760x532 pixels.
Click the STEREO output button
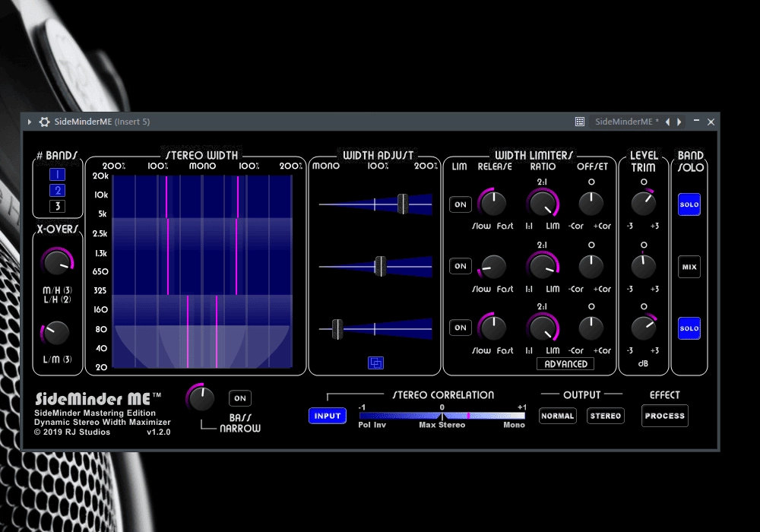[x=606, y=416]
